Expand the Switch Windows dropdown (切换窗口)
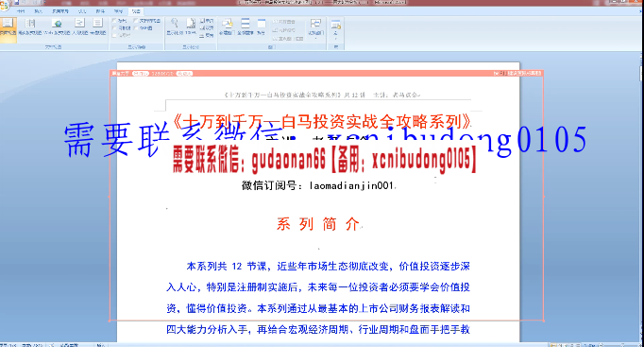 tap(315, 28)
